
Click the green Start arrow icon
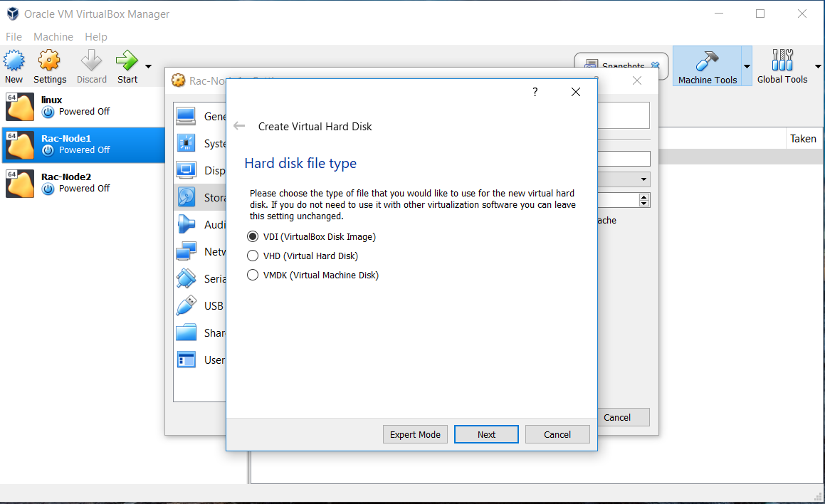[127, 61]
